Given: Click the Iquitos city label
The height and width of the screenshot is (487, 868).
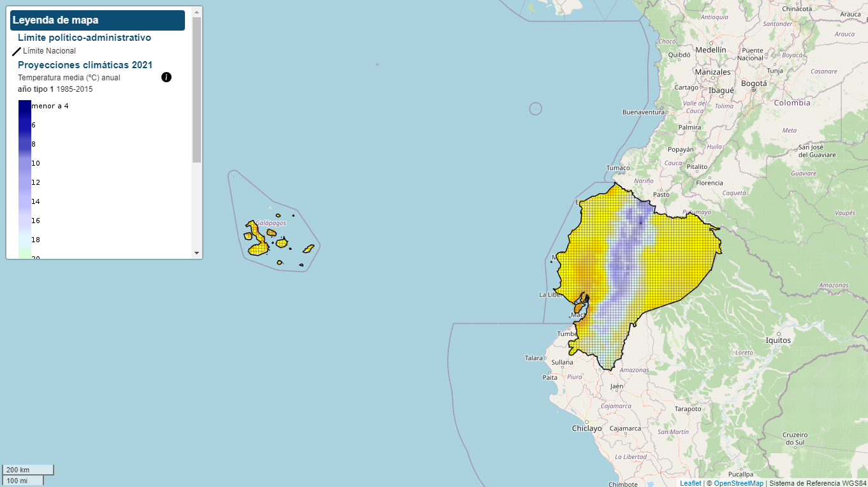Looking at the screenshot, I should [x=779, y=340].
